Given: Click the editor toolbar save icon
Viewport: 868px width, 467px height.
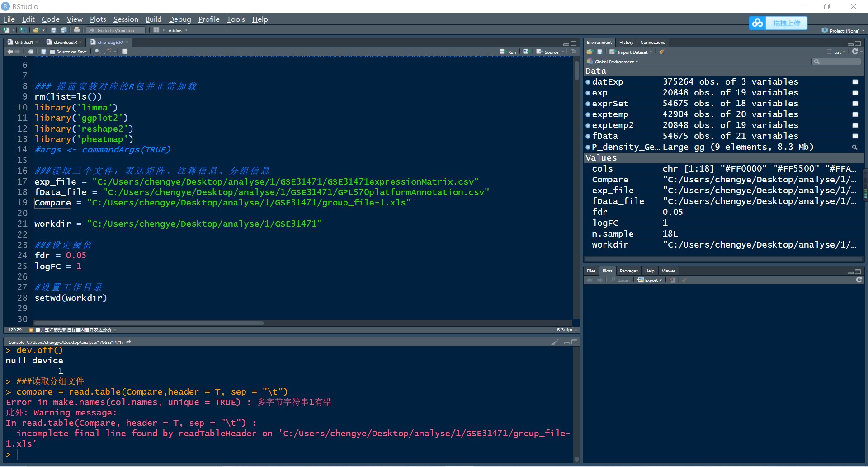Looking at the screenshot, I should pos(43,52).
